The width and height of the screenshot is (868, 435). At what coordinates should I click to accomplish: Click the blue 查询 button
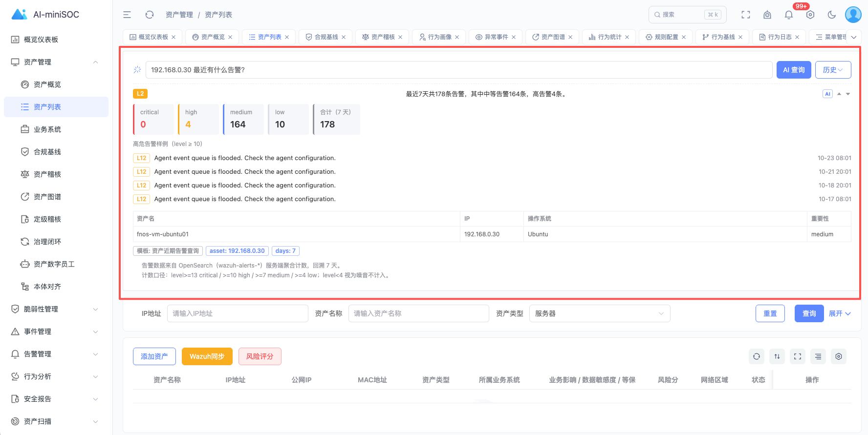tap(809, 313)
